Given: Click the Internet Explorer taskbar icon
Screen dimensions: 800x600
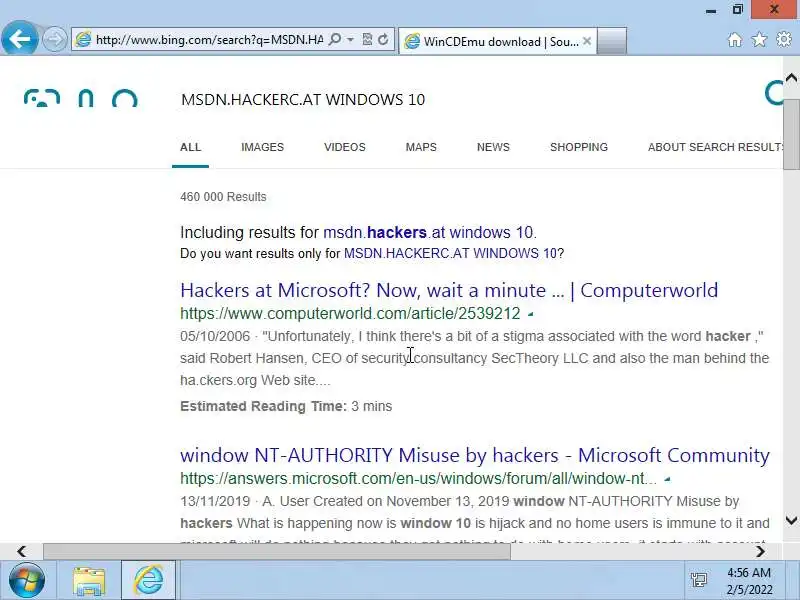Looking at the screenshot, I should point(148,581).
